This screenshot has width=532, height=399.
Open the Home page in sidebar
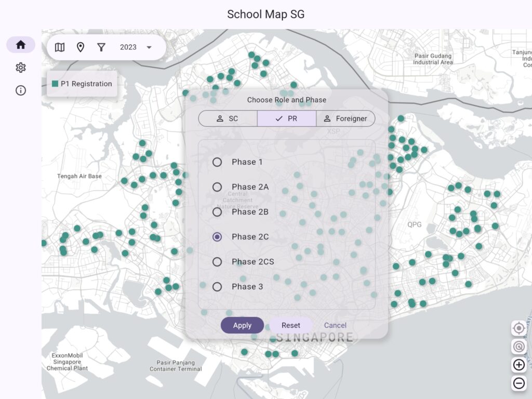click(x=21, y=45)
